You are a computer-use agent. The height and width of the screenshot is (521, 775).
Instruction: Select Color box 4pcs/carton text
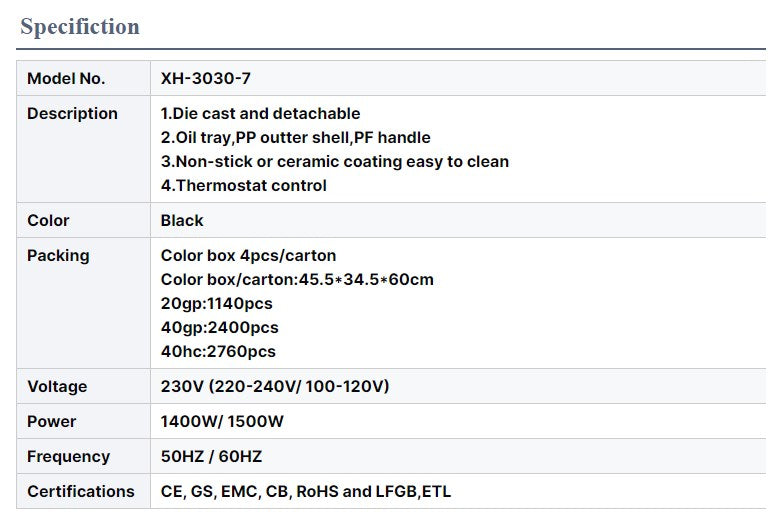point(248,256)
